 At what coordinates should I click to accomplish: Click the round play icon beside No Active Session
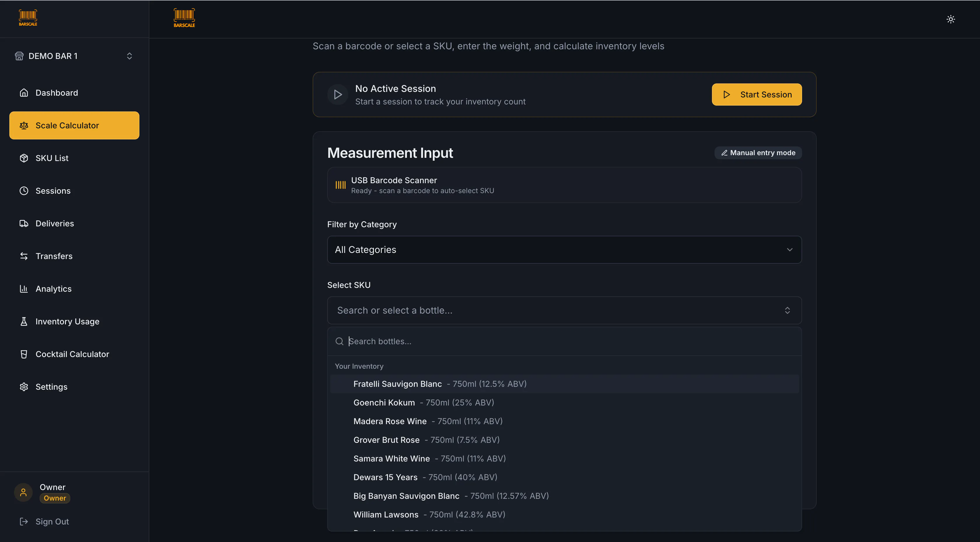pyautogui.click(x=337, y=95)
